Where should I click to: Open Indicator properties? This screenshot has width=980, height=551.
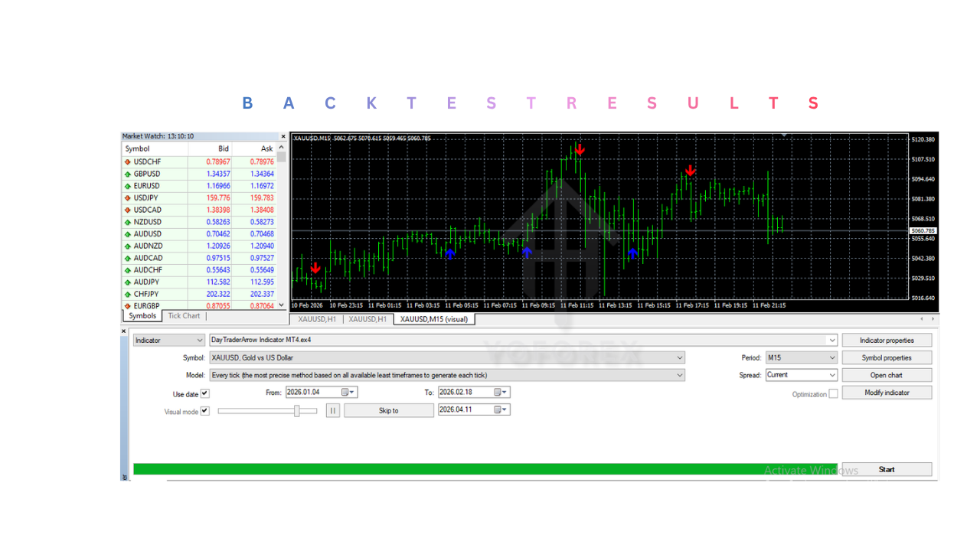[x=886, y=339]
